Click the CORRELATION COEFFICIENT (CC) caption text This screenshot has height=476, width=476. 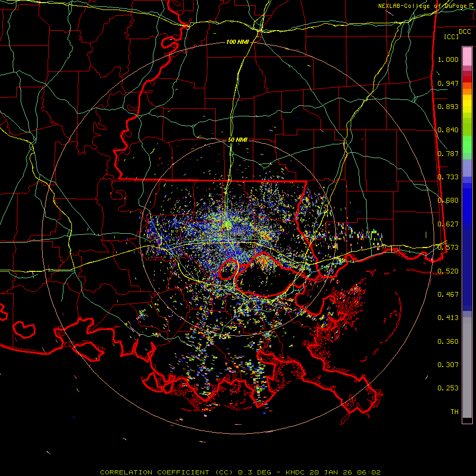[x=167, y=472]
